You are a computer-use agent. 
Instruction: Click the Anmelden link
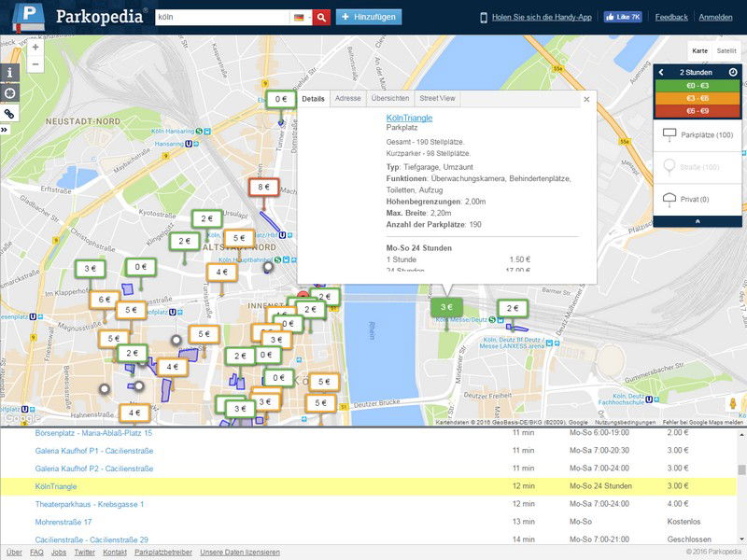click(x=715, y=18)
